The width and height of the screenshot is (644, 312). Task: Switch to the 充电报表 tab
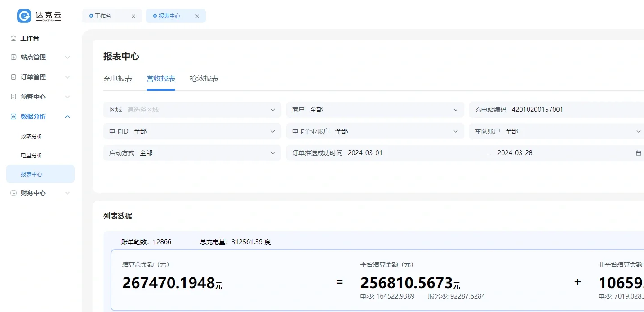click(118, 79)
